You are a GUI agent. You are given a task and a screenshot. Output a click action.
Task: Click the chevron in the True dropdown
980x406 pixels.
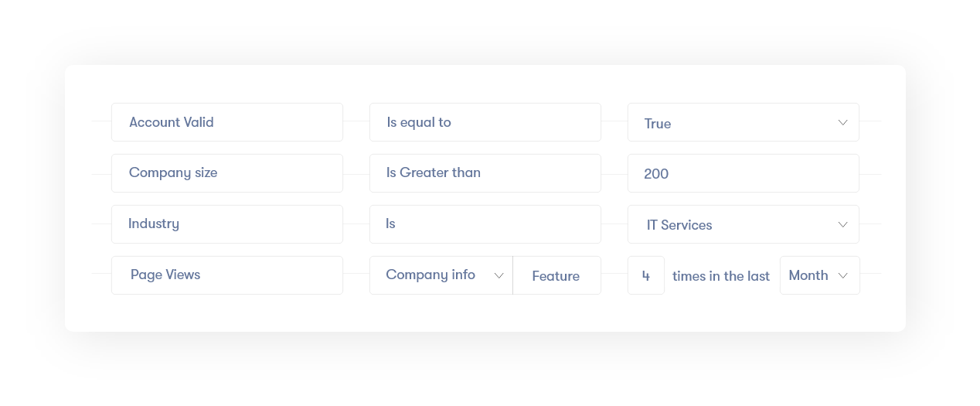tap(842, 123)
